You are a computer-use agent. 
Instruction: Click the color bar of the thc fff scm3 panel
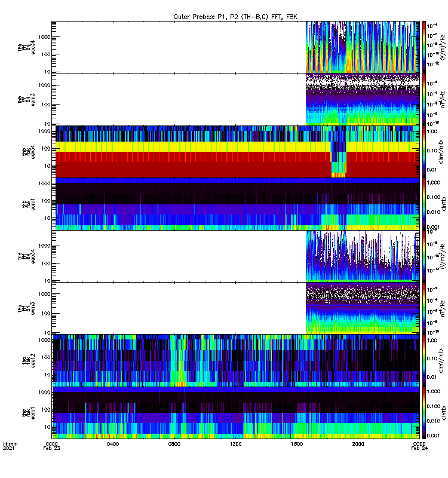424,308
